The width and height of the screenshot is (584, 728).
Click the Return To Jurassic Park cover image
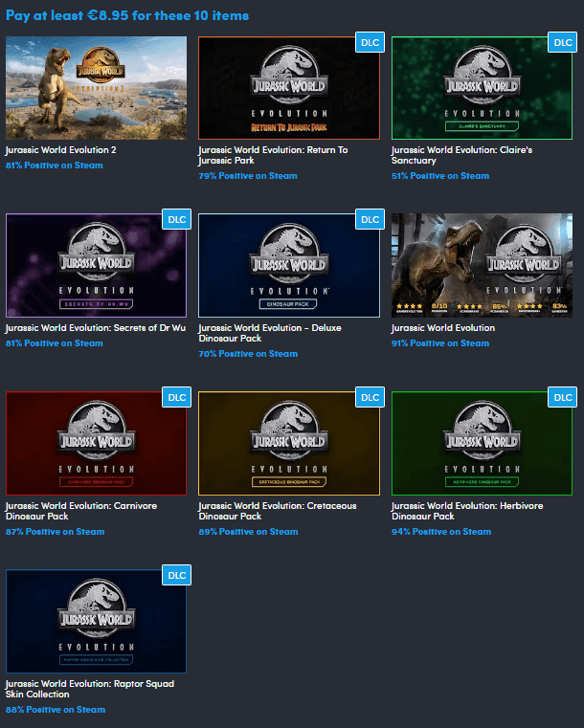tap(289, 88)
